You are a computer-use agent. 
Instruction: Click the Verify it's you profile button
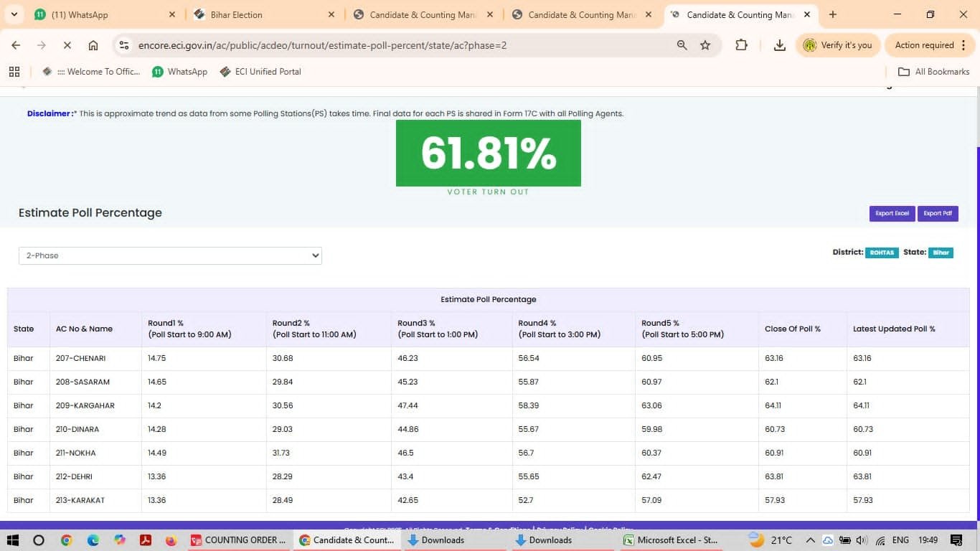pyautogui.click(x=838, y=45)
